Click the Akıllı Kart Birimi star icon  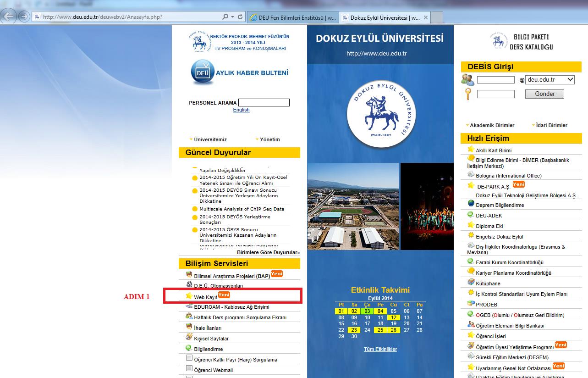471,149
